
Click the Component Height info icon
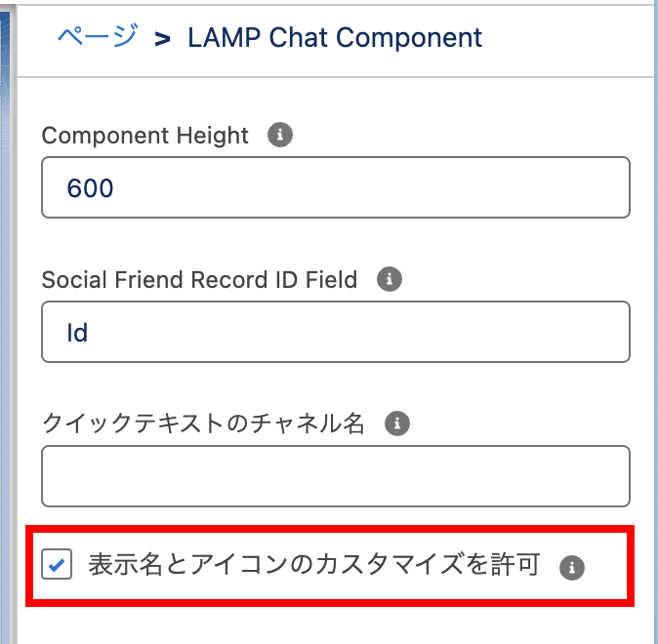click(x=280, y=135)
